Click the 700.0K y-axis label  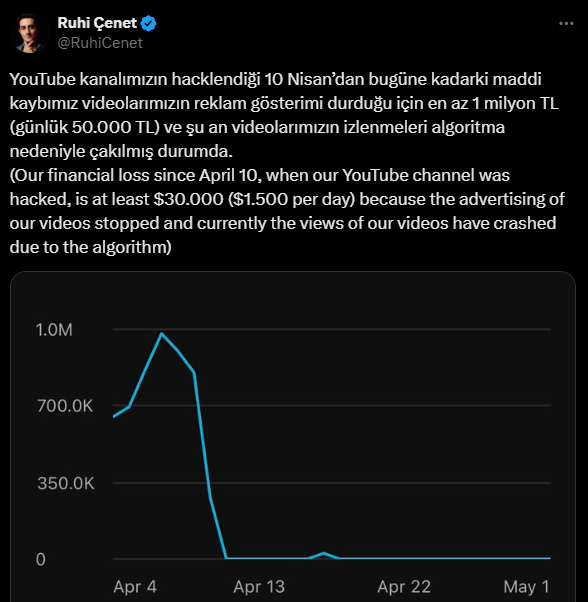[x=65, y=406]
